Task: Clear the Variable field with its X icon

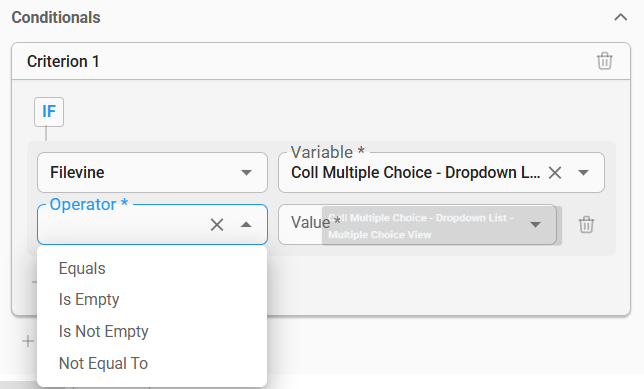Action: pos(554,173)
